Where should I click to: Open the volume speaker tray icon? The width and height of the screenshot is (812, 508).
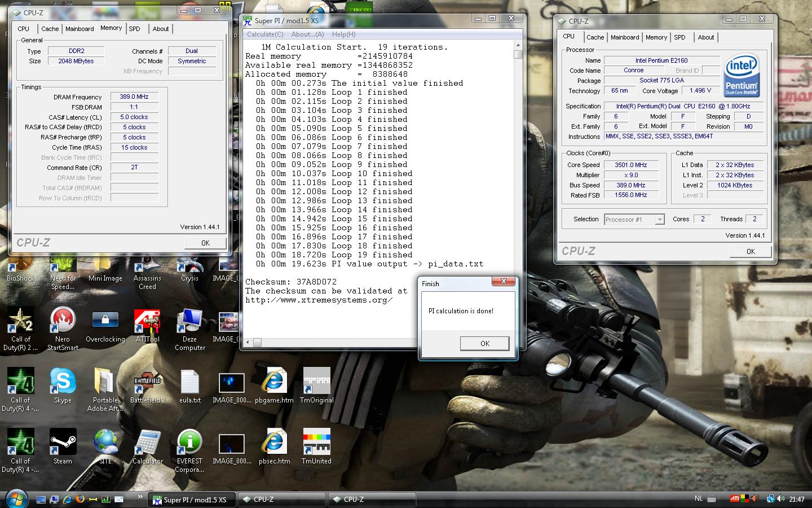[x=781, y=499]
